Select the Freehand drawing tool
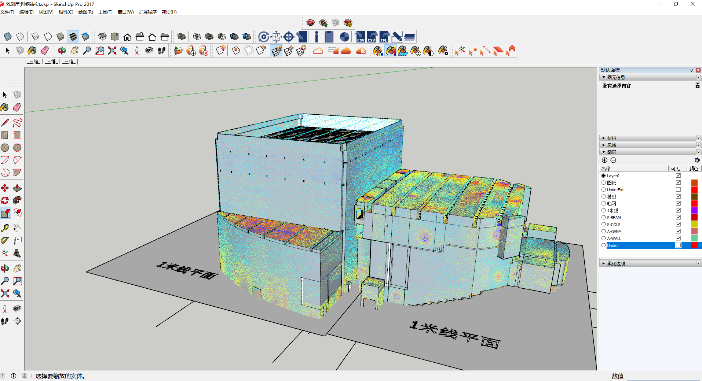Viewport: 702px width, 381px height. pyautogui.click(x=17, y=123)
